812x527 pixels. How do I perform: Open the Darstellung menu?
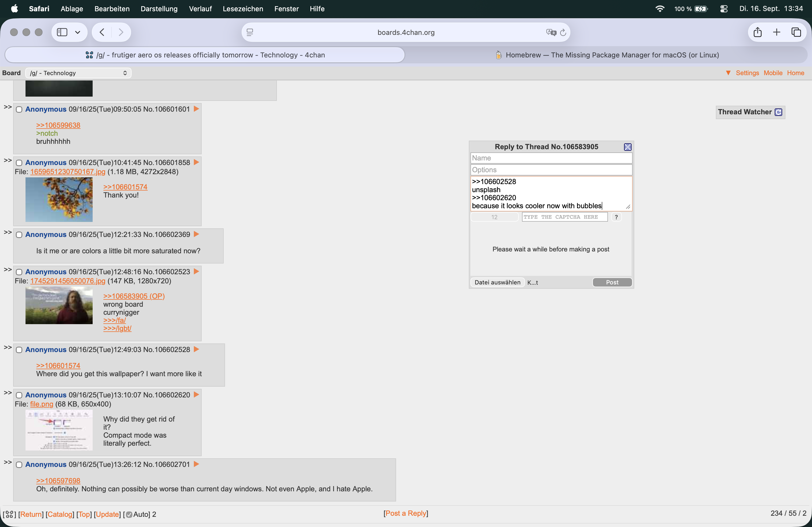[159, 9]
